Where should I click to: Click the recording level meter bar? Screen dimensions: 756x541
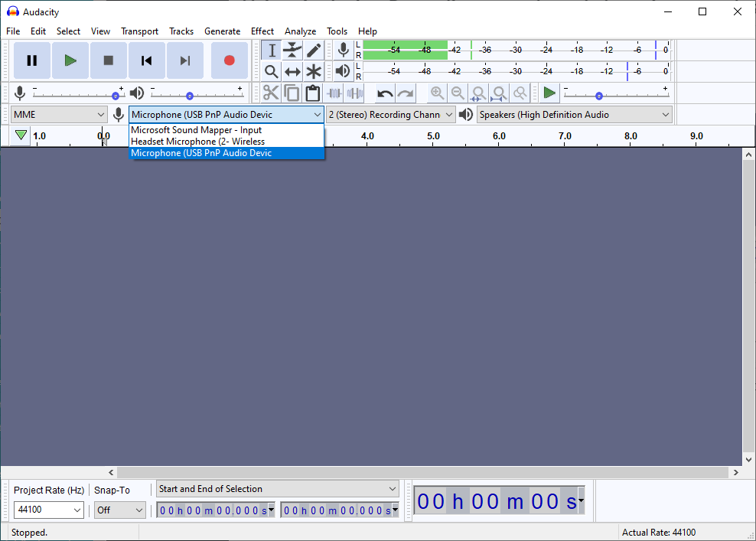[x=516, y=51]
